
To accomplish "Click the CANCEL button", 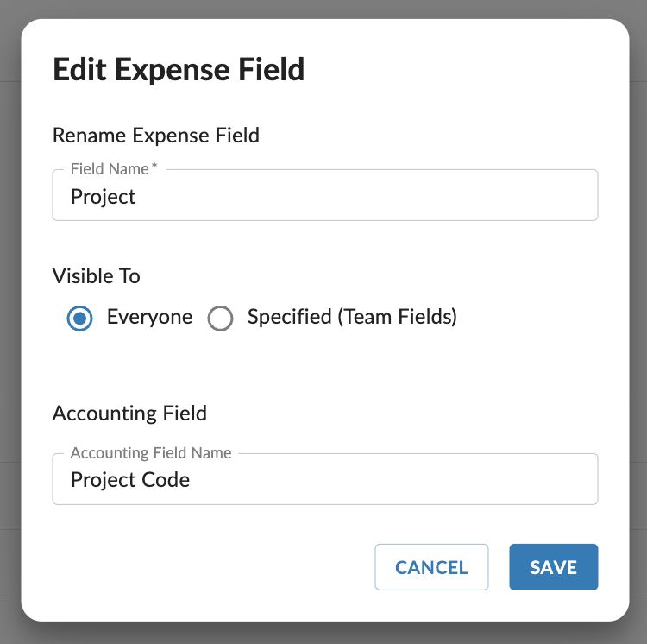I will click(431, 567).
